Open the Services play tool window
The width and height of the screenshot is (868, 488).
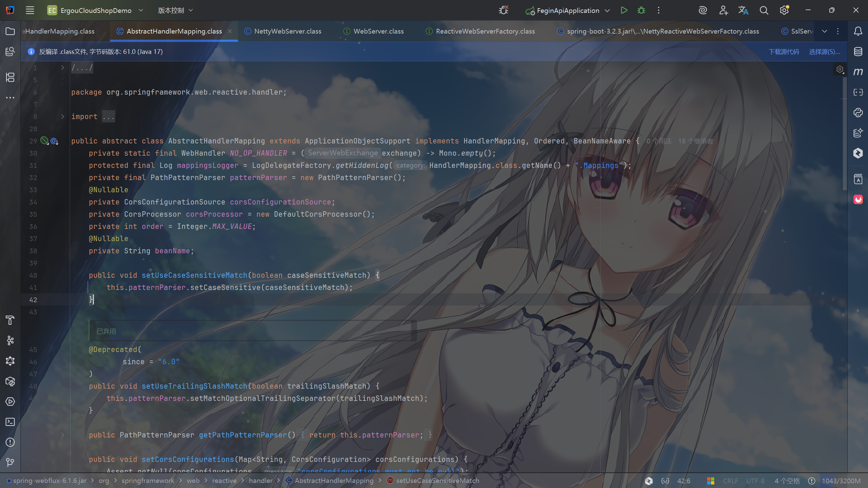[10, 401]
